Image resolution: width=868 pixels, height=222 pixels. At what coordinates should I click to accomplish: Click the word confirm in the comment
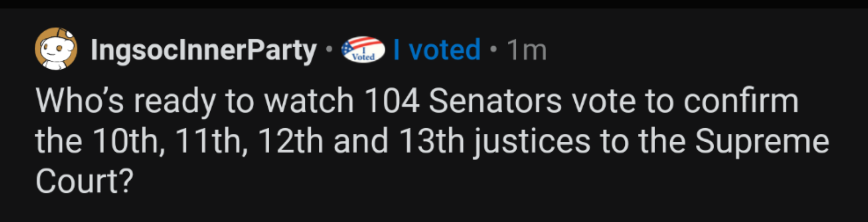[741, 101]
